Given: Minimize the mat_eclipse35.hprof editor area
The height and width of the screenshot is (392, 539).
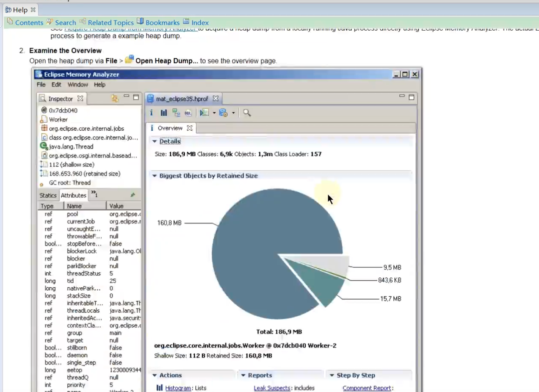Looking at the screenshot, I should 402,97.
